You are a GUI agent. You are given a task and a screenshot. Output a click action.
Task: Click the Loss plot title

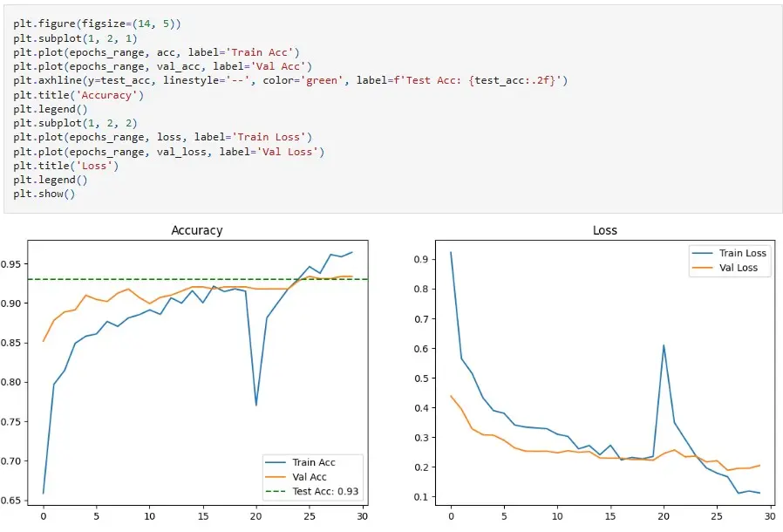pyautogui.click(x=605, y=230)
